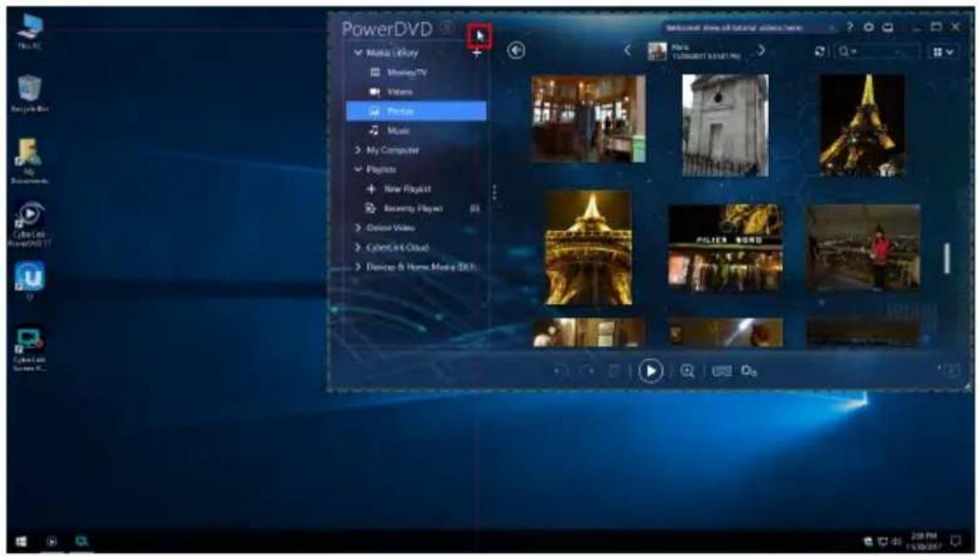Open the stone chapel photo thumbnail
This screenshot has height=556, width=980.
click(725, 125)
